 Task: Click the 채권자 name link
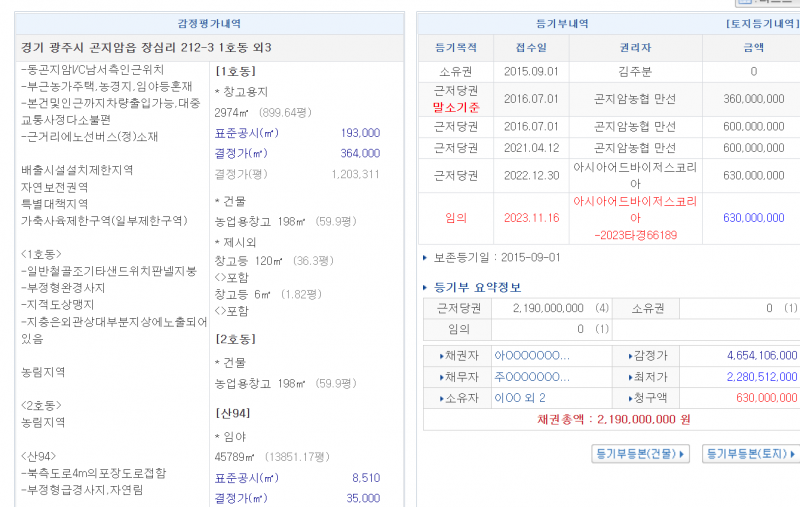(x=532, y=355)
